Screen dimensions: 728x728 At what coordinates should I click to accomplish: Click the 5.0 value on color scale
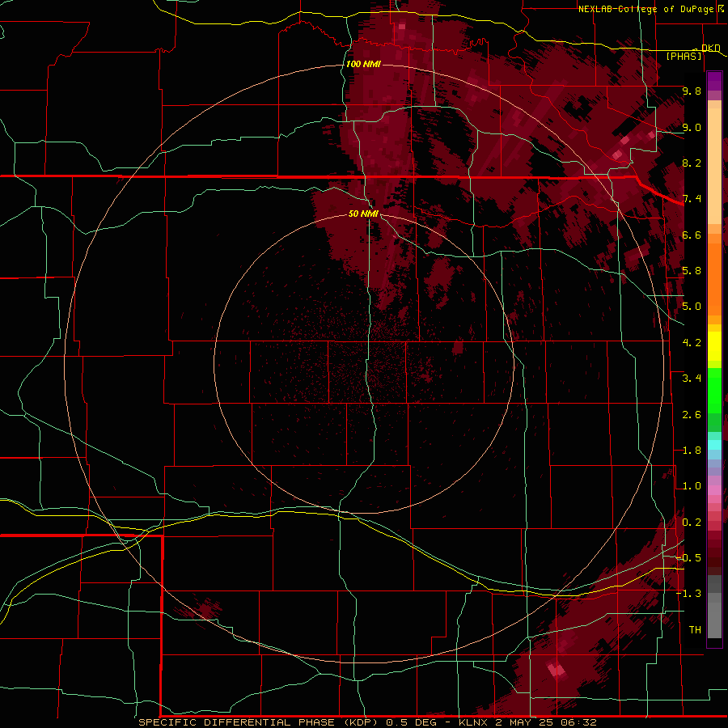pyautogui.click(x=692, y=307)
